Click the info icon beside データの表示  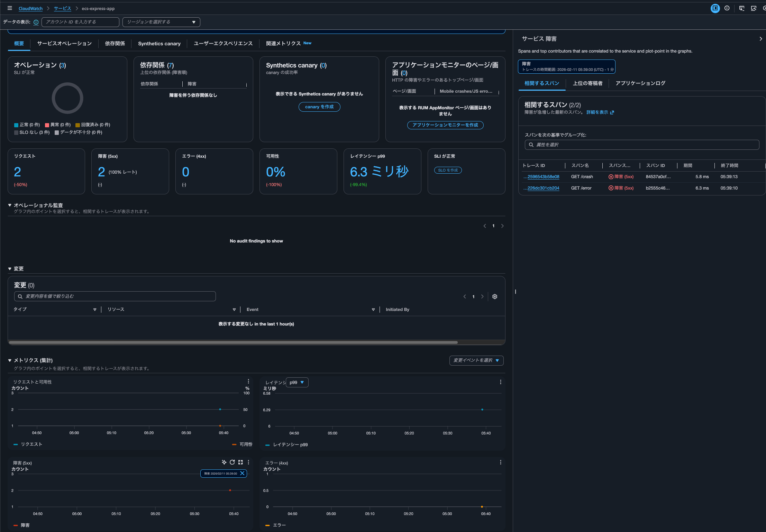[x=36, y=22]
